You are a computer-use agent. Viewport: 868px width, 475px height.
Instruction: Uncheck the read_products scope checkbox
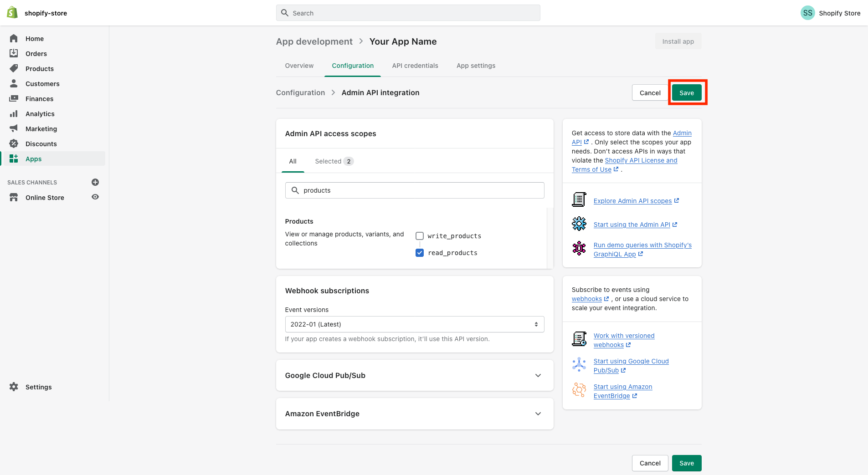420,253
